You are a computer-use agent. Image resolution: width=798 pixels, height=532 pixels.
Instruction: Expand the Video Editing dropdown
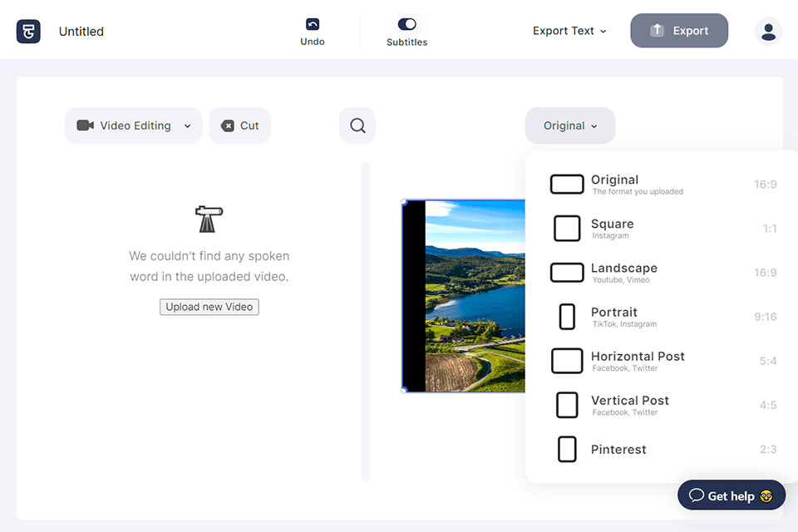coord(134,126)
